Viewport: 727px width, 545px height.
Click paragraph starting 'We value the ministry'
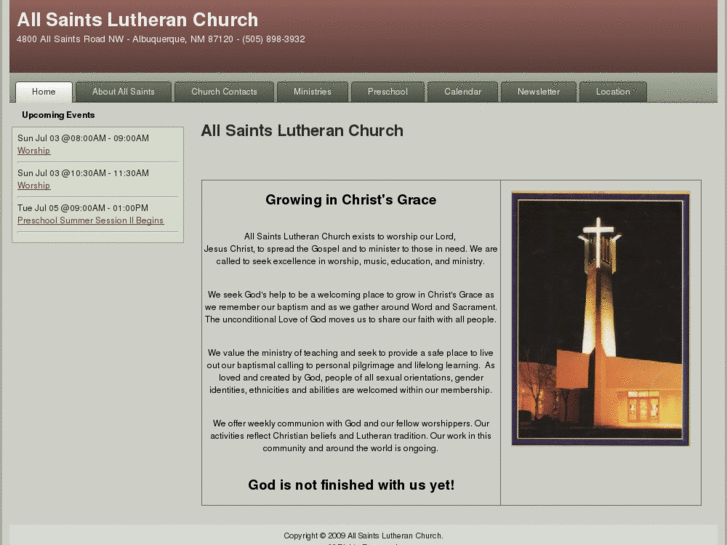point(351,372)
